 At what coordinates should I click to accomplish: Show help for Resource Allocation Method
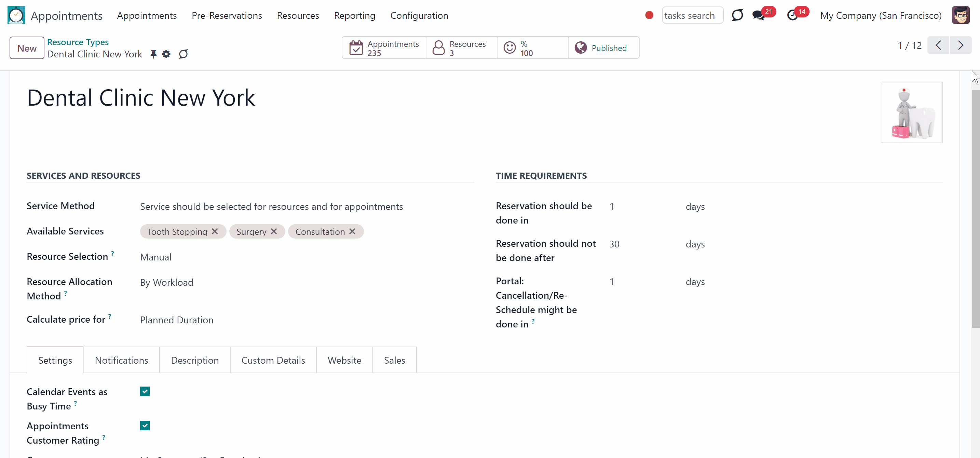point(65,293)
